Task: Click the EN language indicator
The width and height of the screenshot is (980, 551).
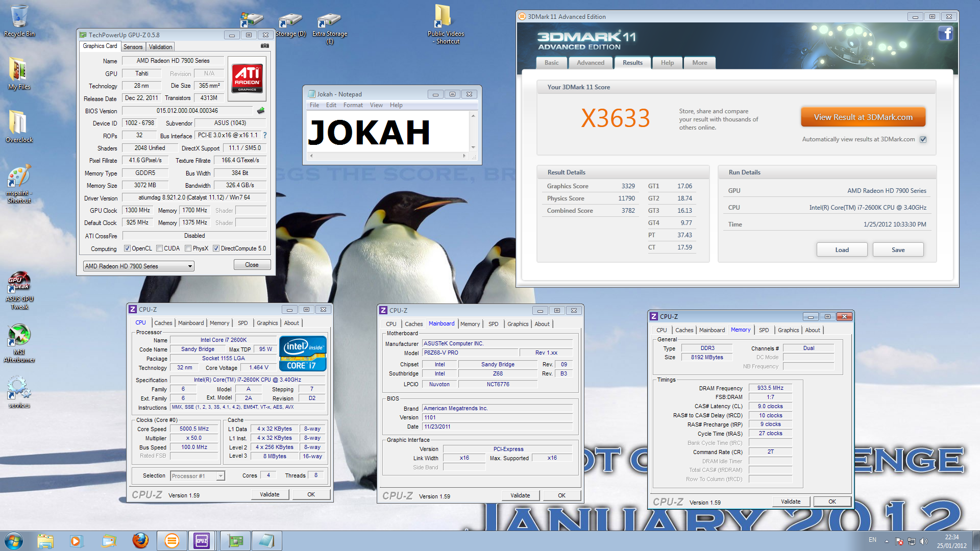Action: pos(872,540)
